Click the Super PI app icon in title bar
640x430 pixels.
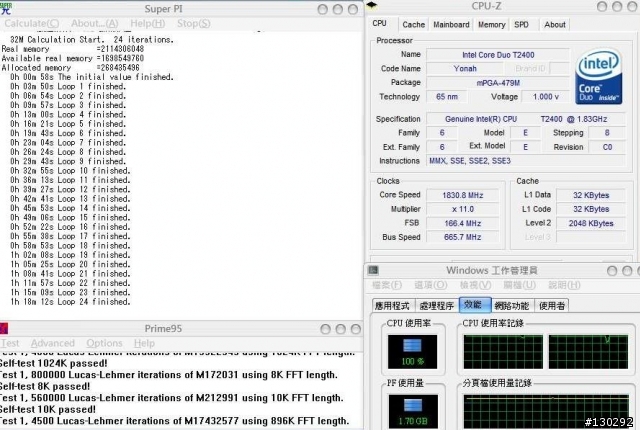click(6, 8)
